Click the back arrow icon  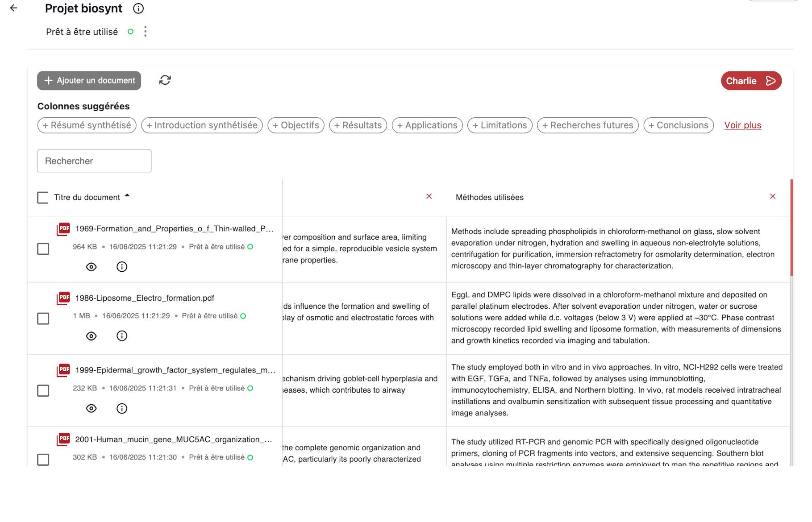pyautogui.click(x=14, y=8)
